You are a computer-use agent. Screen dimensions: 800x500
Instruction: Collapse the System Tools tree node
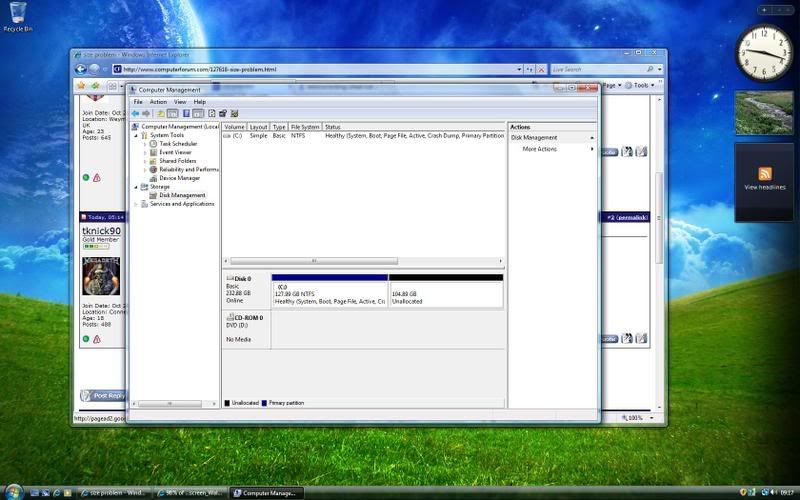click(x=137, y=136)
